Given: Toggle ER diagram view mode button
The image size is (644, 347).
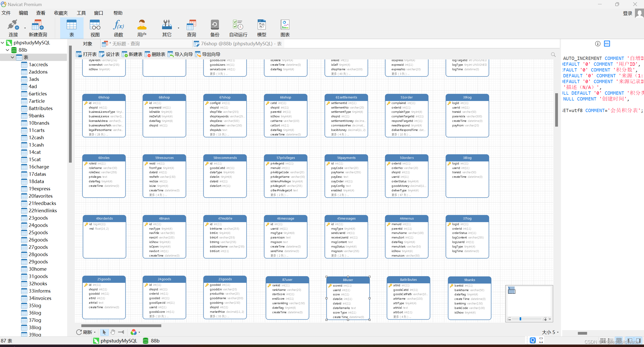Looking at the screenshot, I should tap(619, 340).
